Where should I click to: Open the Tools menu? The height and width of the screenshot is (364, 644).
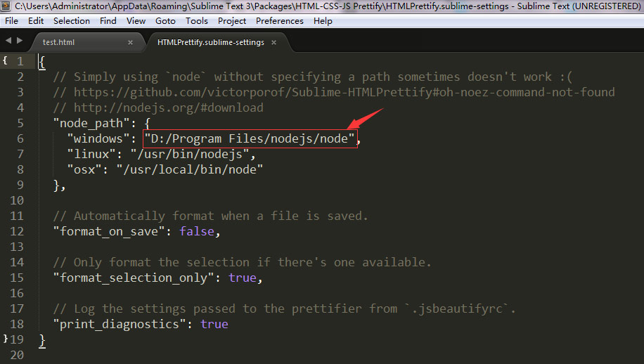point(197,21)
